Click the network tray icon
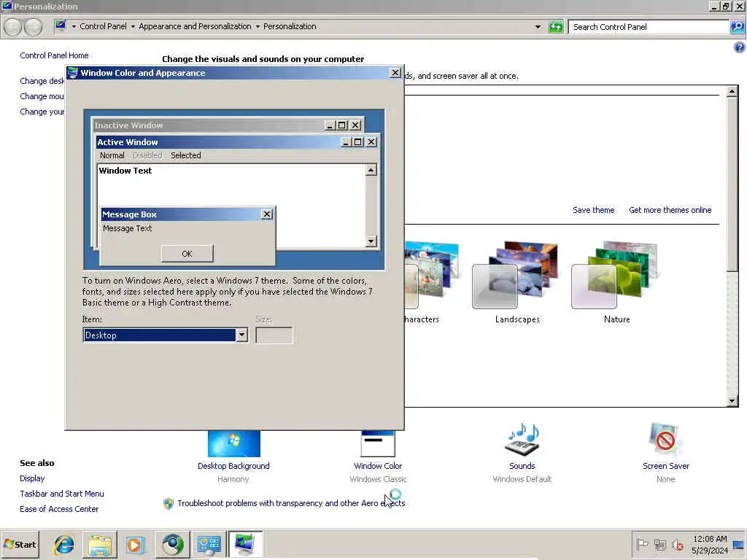Image resolution: width=747 pixels, height=560 pixels. pyautogui.click(x=659, y=544)
